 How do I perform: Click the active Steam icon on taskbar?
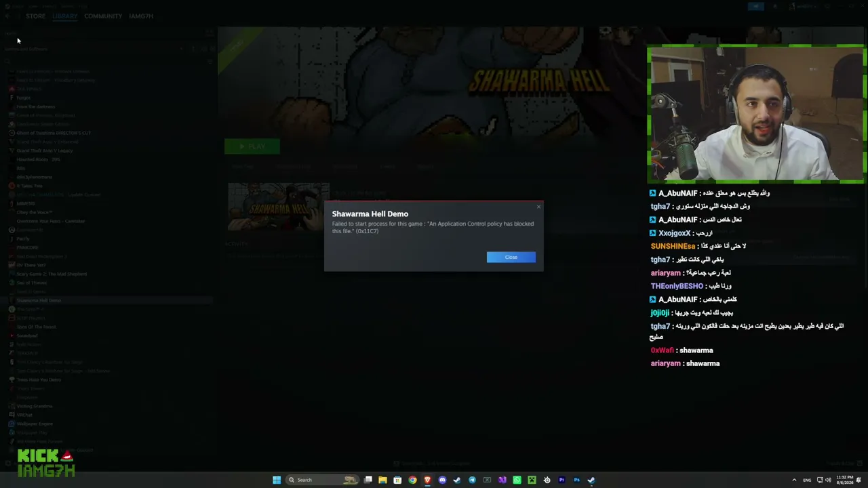(591, 480)
